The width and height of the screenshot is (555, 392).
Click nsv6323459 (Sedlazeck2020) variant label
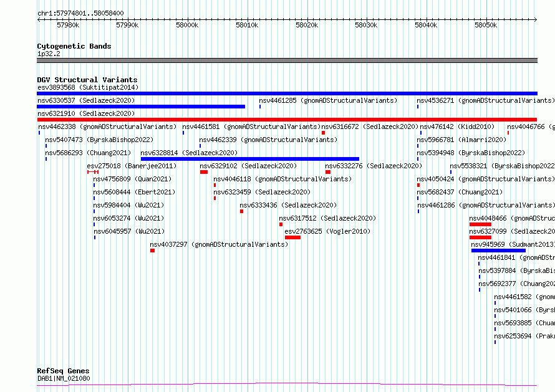[262, 192]
